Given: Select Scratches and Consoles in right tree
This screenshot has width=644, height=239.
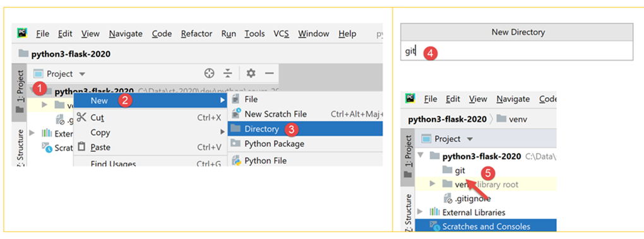Looking at the screenshot, I should pyautogui.click(x=486, y=226).
